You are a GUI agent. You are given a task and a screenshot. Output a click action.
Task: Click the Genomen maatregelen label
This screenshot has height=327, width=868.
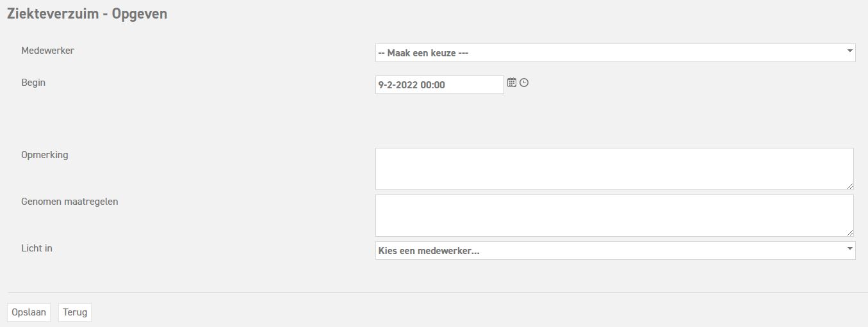70,201
